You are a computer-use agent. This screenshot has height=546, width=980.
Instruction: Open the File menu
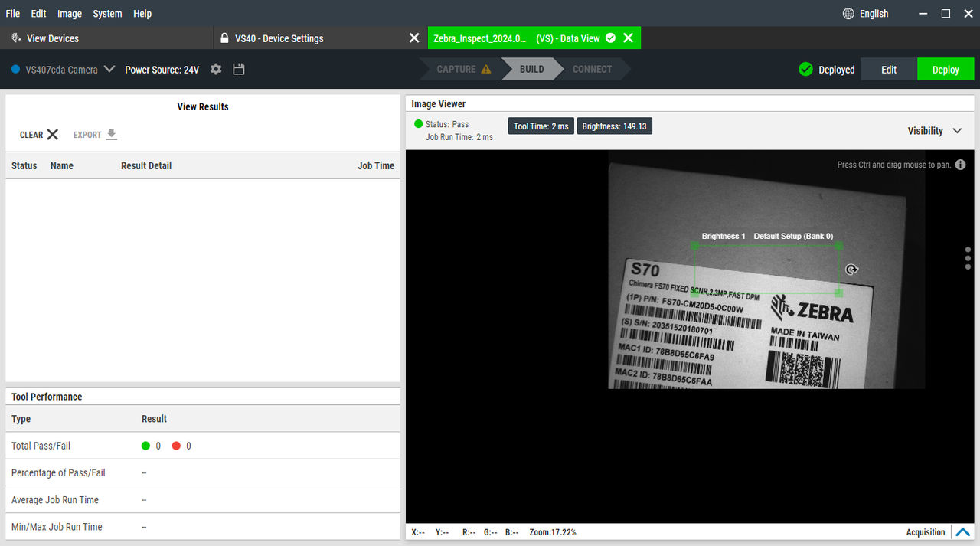[13, 13]
